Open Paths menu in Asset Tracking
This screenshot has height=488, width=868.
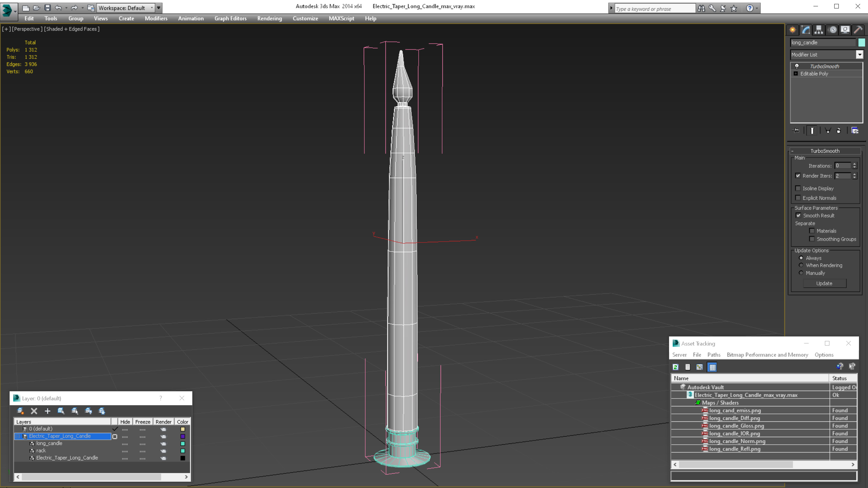(x=713, y=355)
